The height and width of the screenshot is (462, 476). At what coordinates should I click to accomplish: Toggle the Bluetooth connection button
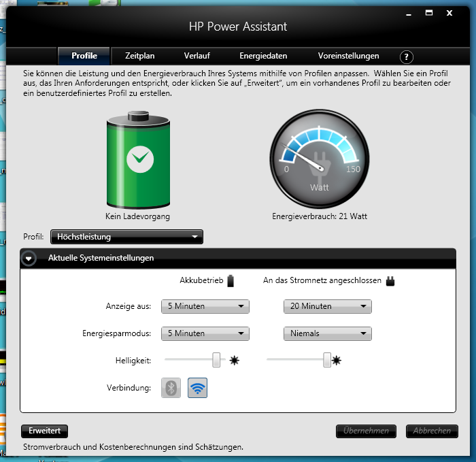(171, 388)
